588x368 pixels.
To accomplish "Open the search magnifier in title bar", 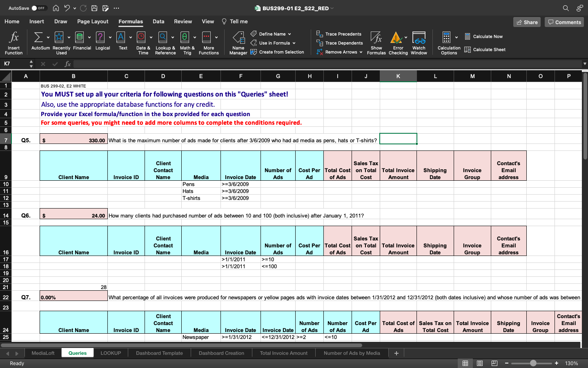I will 566,8.
